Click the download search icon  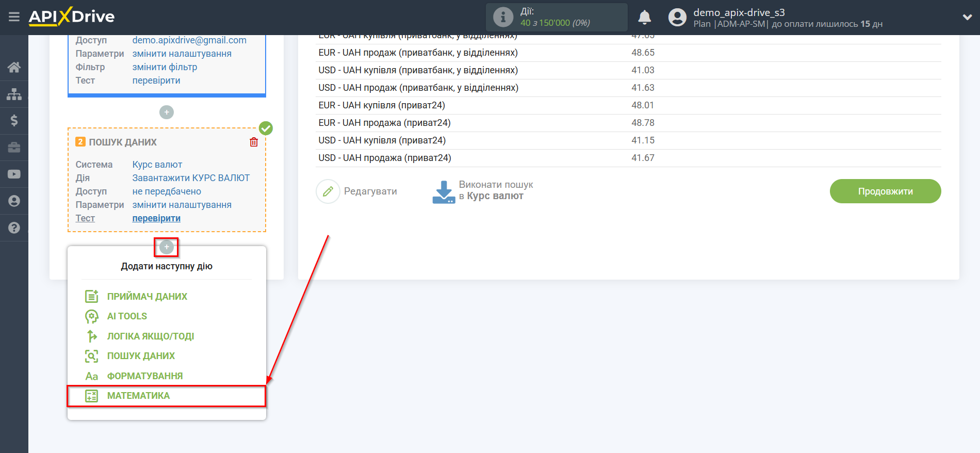click(444, 191)
